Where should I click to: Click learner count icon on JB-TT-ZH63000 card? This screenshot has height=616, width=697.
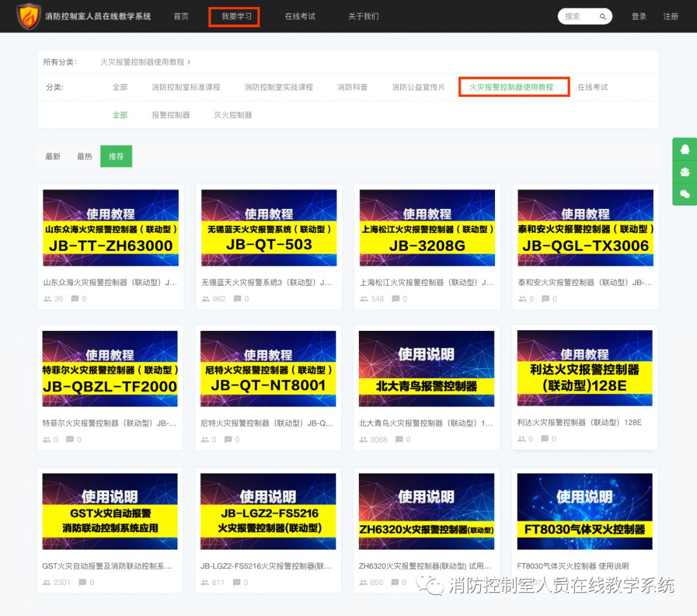(x=47, y=299)
